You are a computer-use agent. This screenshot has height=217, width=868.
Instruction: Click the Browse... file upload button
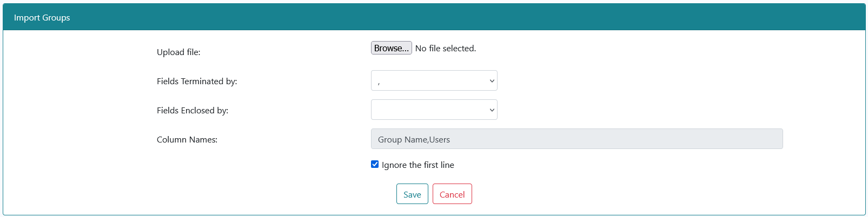[392, 48]
